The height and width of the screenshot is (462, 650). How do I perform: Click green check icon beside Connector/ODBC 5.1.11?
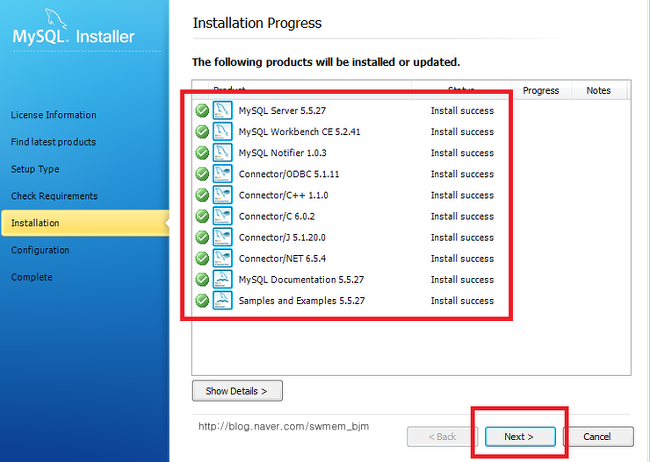tap(202, 174)
